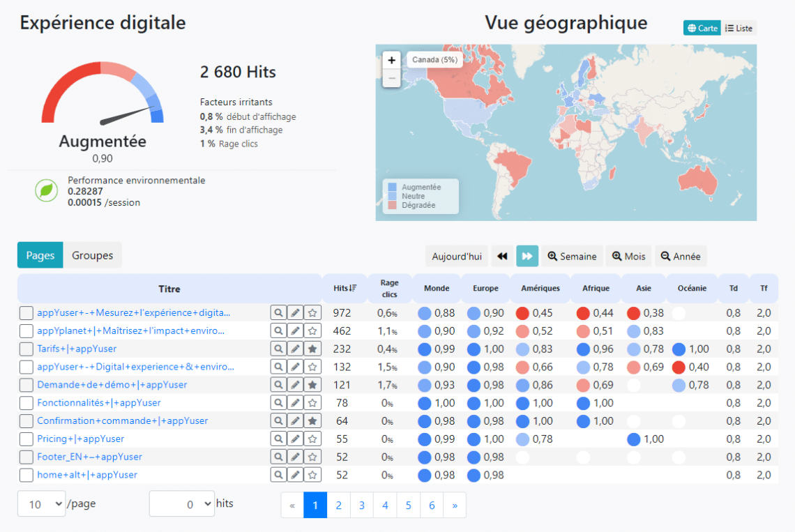Screen dimensions: 795x532
Task: Open the environmental performance leaf icon
Action: click(x=46, y=191)
